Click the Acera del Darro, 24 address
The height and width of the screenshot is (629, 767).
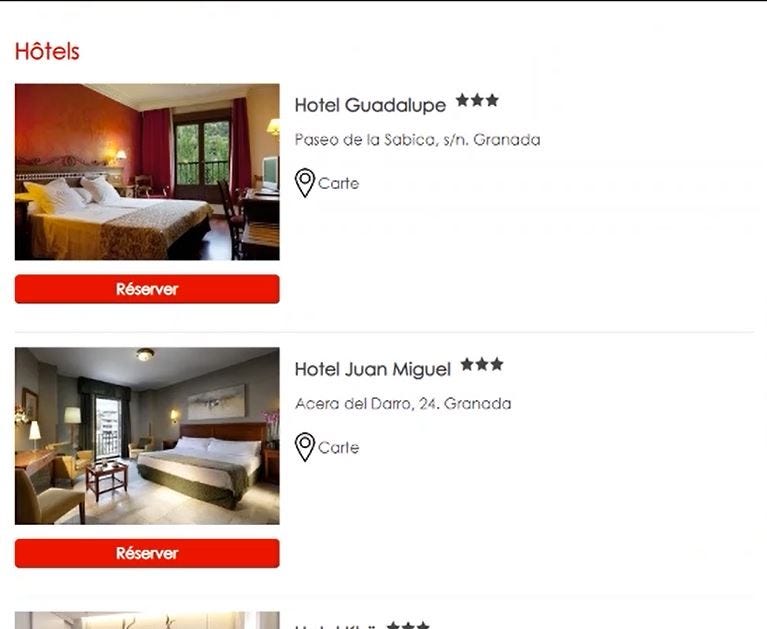[x=403, y=404]
